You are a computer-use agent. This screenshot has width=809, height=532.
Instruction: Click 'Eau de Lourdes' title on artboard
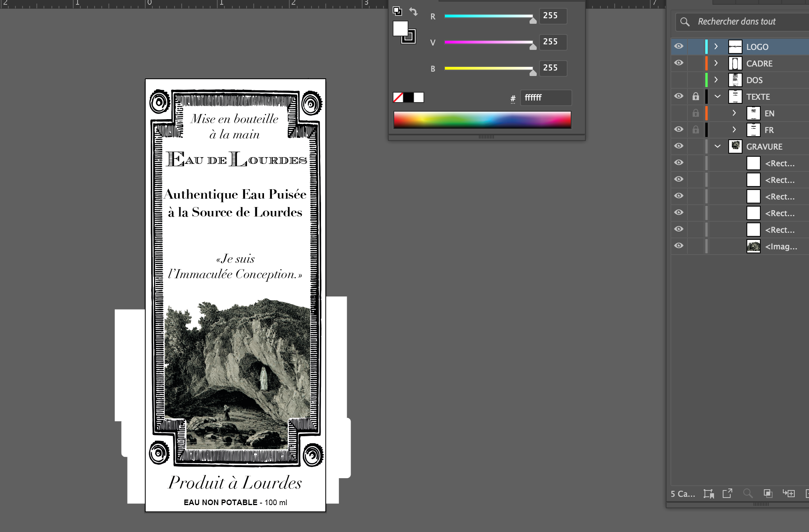(236, 159)
